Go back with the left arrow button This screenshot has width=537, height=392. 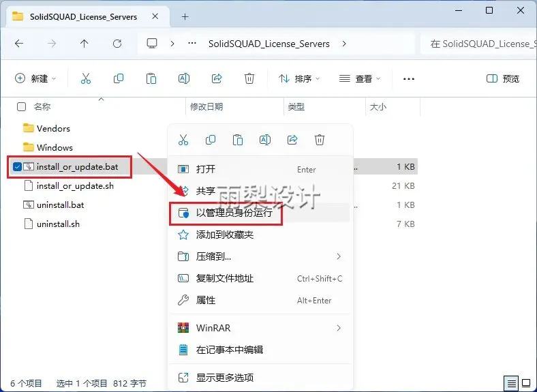tap(19, 44)
